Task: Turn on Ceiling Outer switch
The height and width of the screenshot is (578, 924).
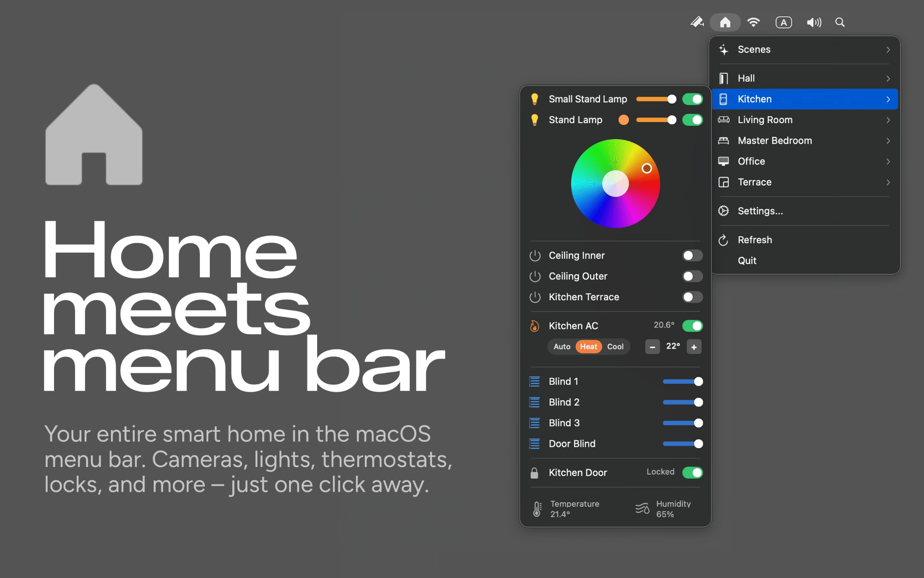Action: (x=692, y=276)
